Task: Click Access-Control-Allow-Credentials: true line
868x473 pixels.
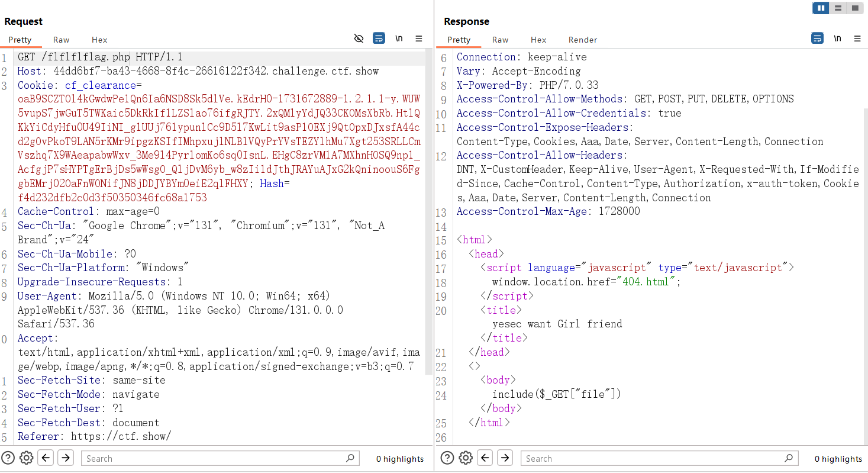Action: click(x=569, y=113)
